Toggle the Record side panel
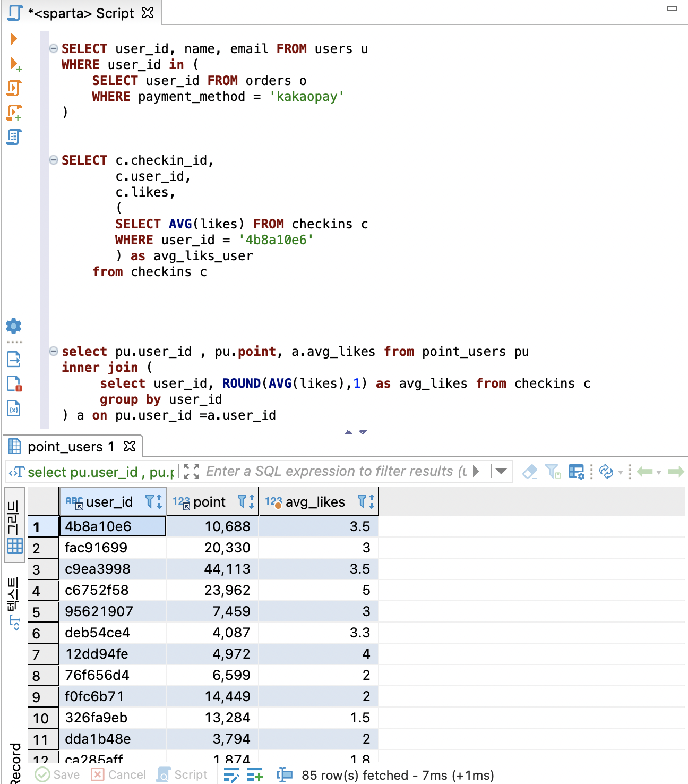The image size is (688, 784). pos(15,763)
